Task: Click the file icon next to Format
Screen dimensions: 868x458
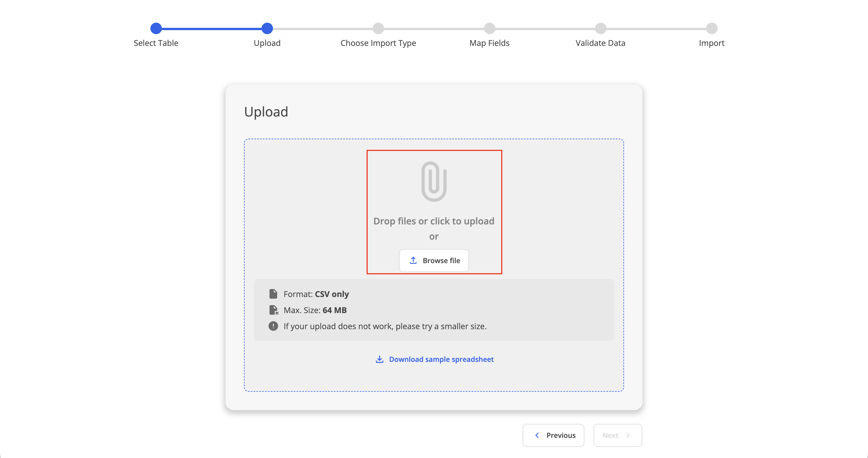Action: click(x=273, y=294)
